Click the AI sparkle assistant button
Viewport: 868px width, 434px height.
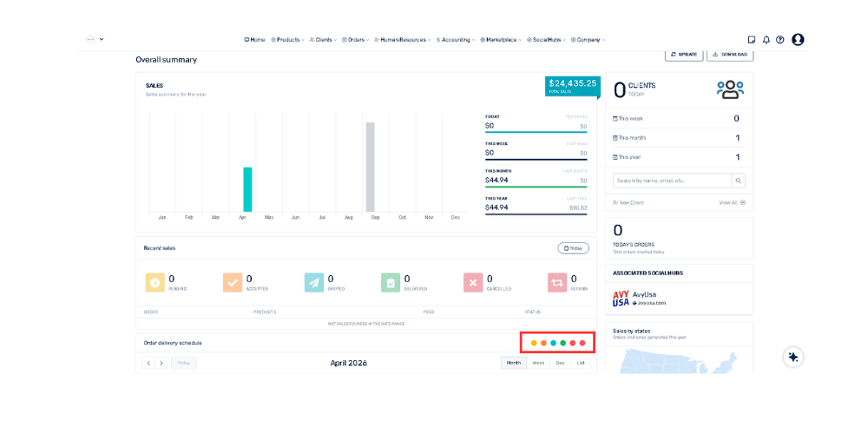(x=792, y=357)
